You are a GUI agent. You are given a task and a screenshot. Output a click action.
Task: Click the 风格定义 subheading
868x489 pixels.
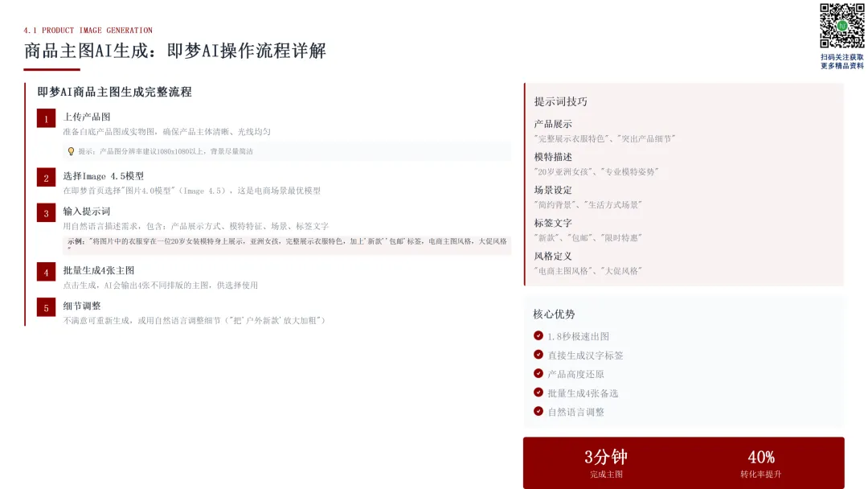(553, 257)
